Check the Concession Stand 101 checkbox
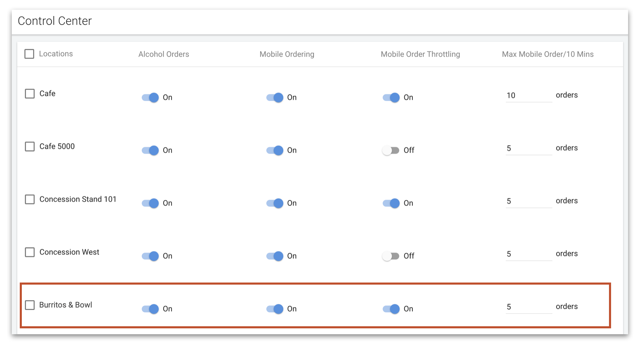Screen dimensions: 644x345 (x=30, y=199)
